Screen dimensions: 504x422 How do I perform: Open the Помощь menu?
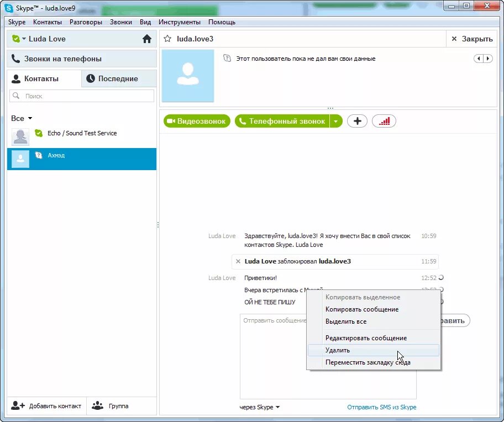pyautogui.click(x=222, y=22)
